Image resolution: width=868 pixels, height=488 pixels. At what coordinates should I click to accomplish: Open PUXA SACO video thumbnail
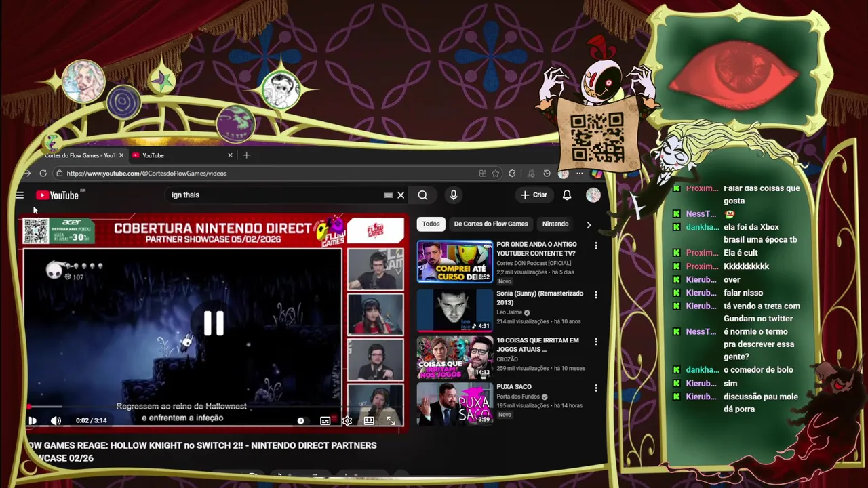click(454, 404)
